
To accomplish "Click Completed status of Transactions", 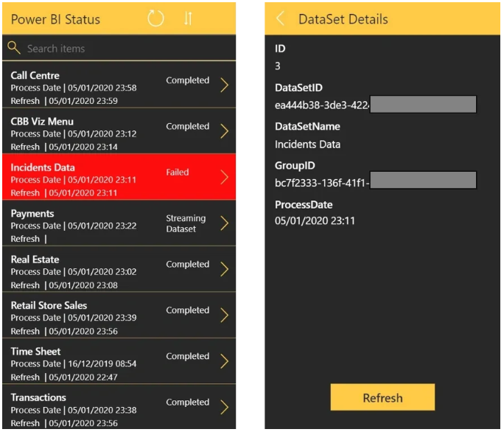I will coord(188,403).
